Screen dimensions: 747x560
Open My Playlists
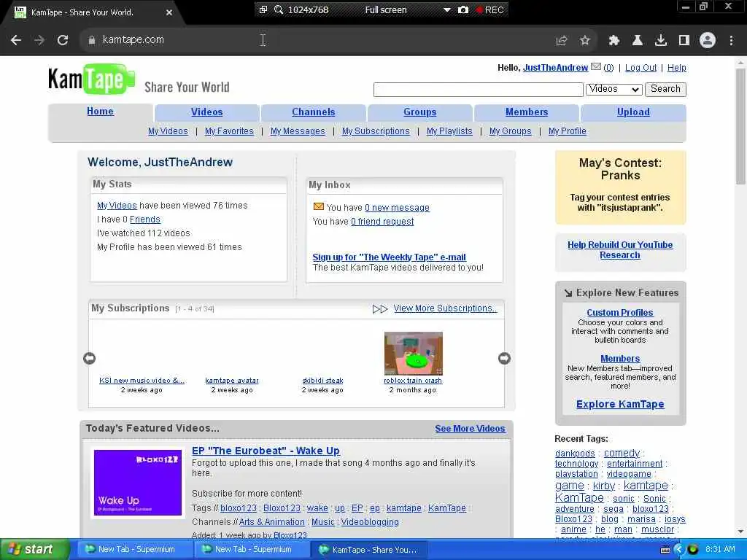pyautogui.click(x=449, y=131)
